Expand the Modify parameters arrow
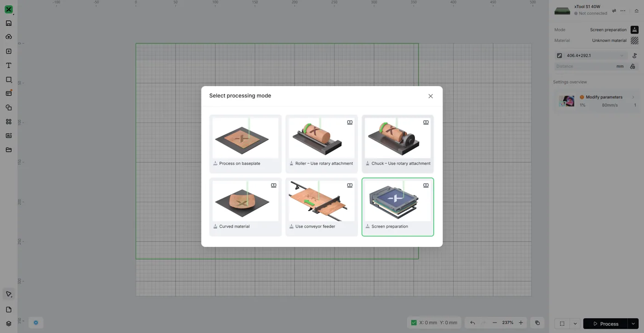Screen dimensions: 644x333 (633, 97)
